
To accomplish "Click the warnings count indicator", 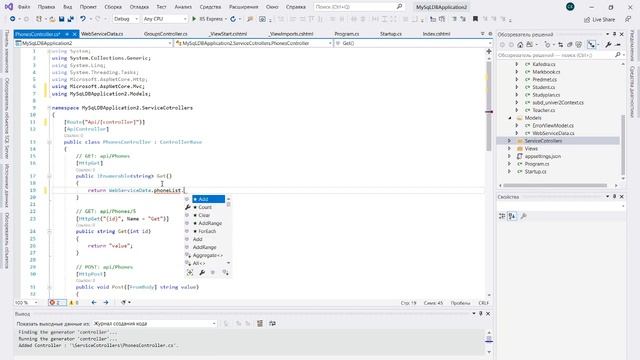I will tap(74, 303).
